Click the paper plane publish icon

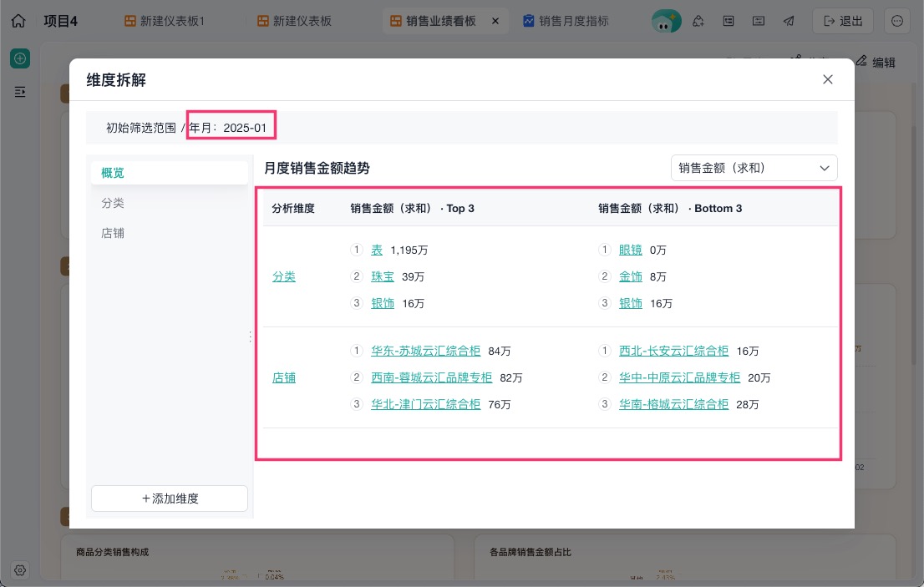789,21
